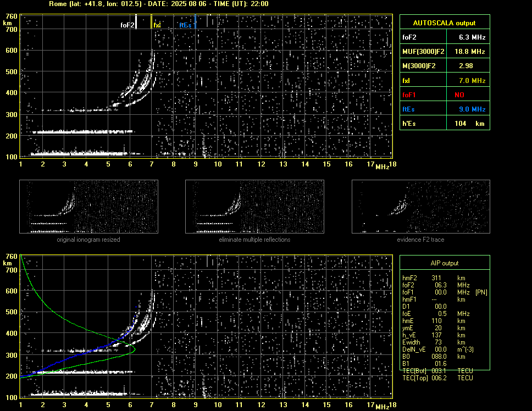
Task: Click the h'Es label cell
Action: point(423,123)
